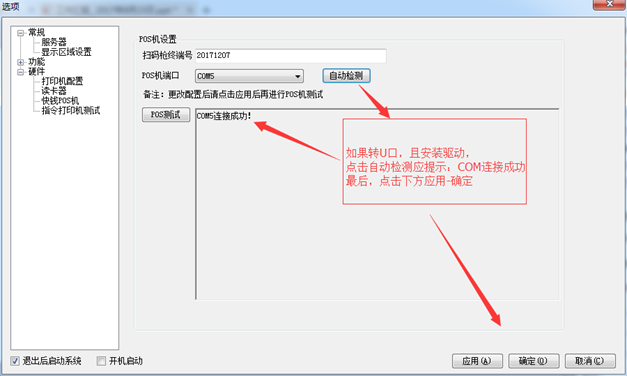Click inside the COM5连接成功 log area
Viewport: 627px width, 376px height.
click(x=377, y=204)
